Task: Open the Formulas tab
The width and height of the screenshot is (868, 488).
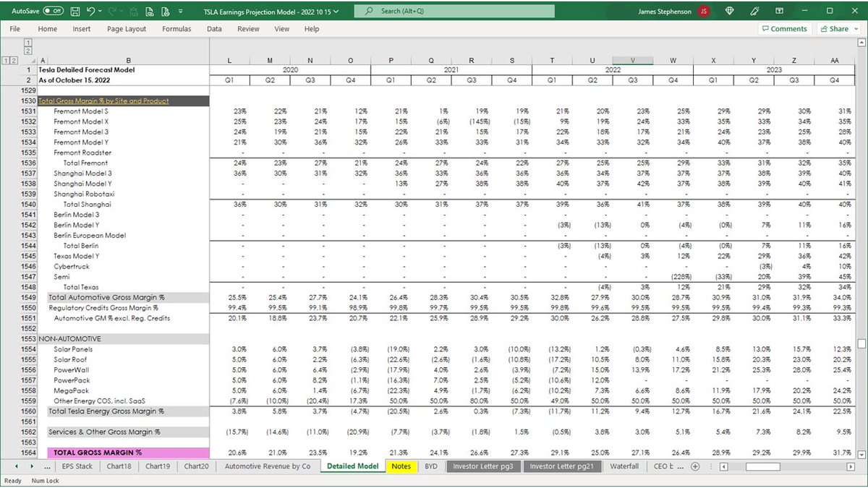Action: (177, 29)
